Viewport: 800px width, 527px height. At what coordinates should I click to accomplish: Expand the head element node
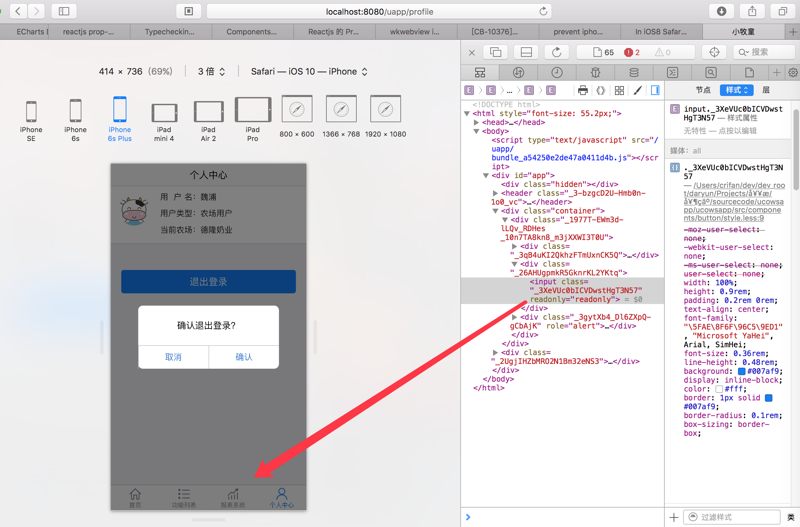pos(476,122)
